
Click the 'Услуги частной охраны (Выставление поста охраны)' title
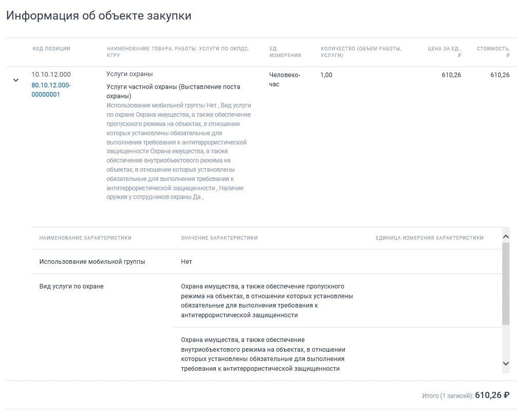[173, 92]
